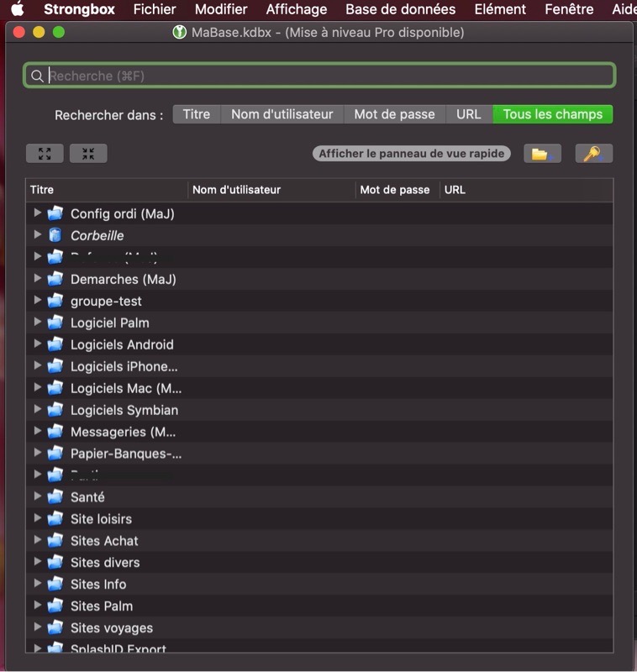
Task: Click the Corbeille trash bin icon
Action: [x=55, y=236]
